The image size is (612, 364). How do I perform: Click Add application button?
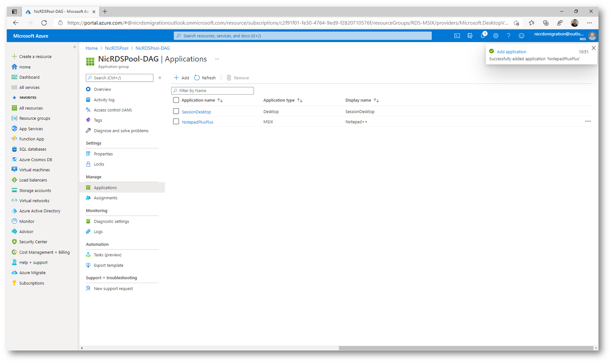click(x=182, y=78)
